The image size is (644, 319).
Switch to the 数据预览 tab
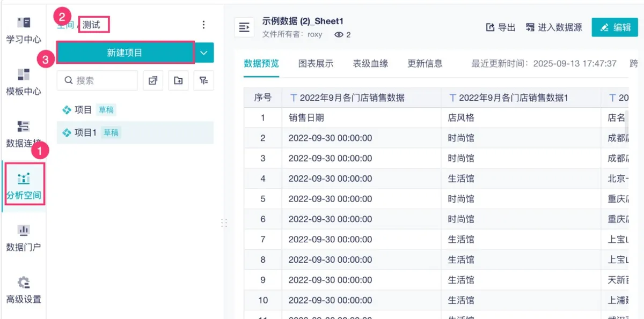[x=261, y=64]
